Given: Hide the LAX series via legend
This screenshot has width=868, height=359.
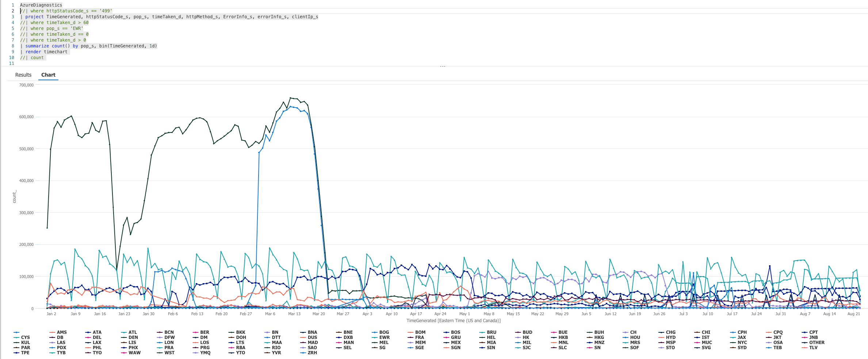Looking at the screenshot, I should point(93,343).
